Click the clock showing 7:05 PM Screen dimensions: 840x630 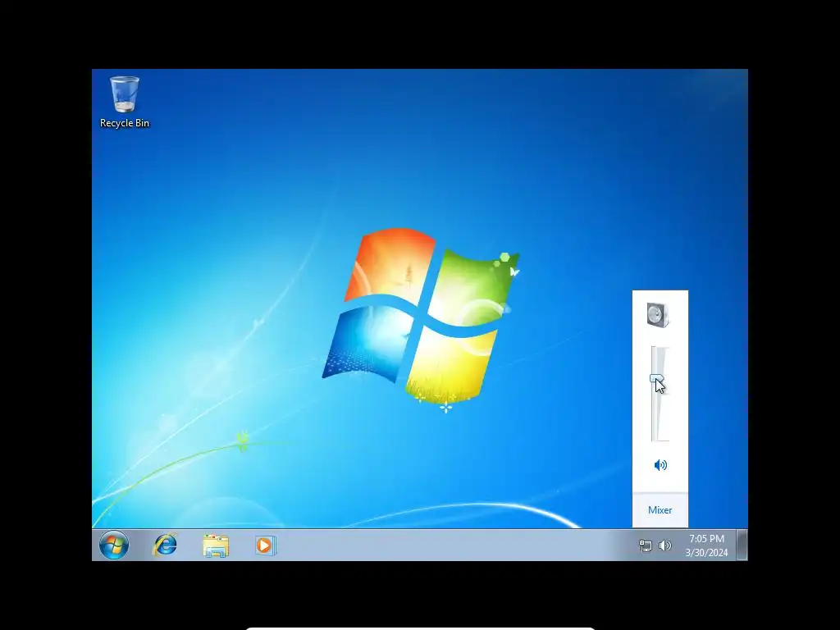pyautogui.click(x=706, y=546)
